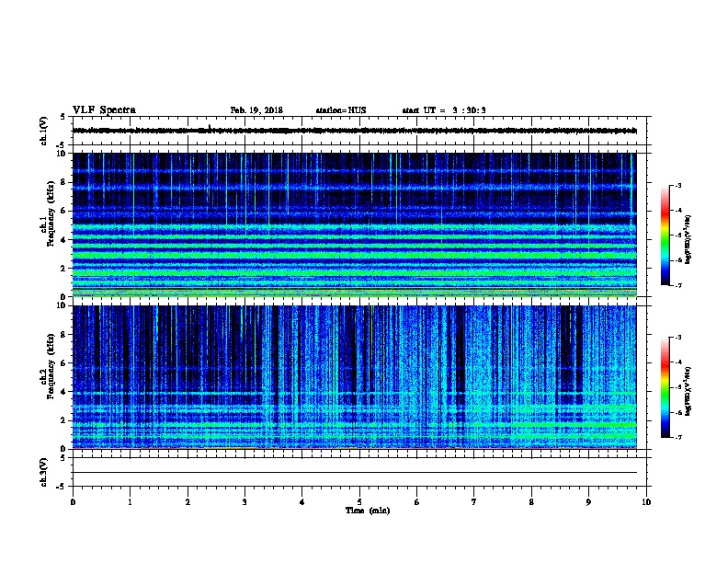This screenshot has width=728, height=563.
Task: Click time axis tick label "7"
Action: [x=474, y=502]
